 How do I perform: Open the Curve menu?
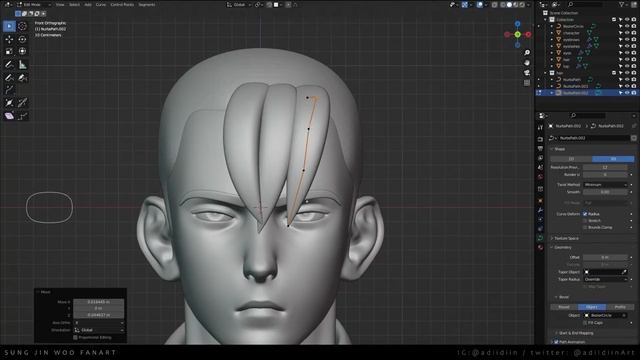tap(101, 5)
